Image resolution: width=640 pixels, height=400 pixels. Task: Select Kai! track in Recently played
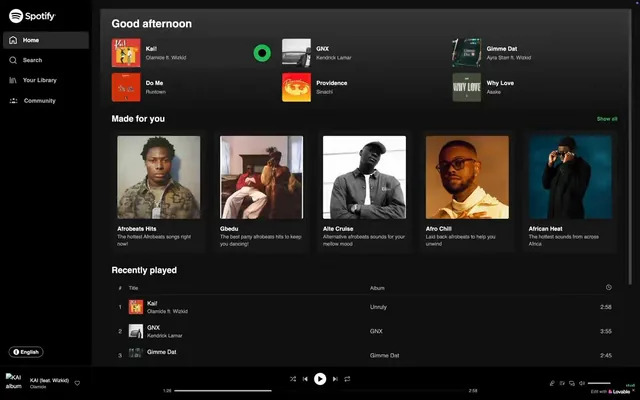(364, 307)
